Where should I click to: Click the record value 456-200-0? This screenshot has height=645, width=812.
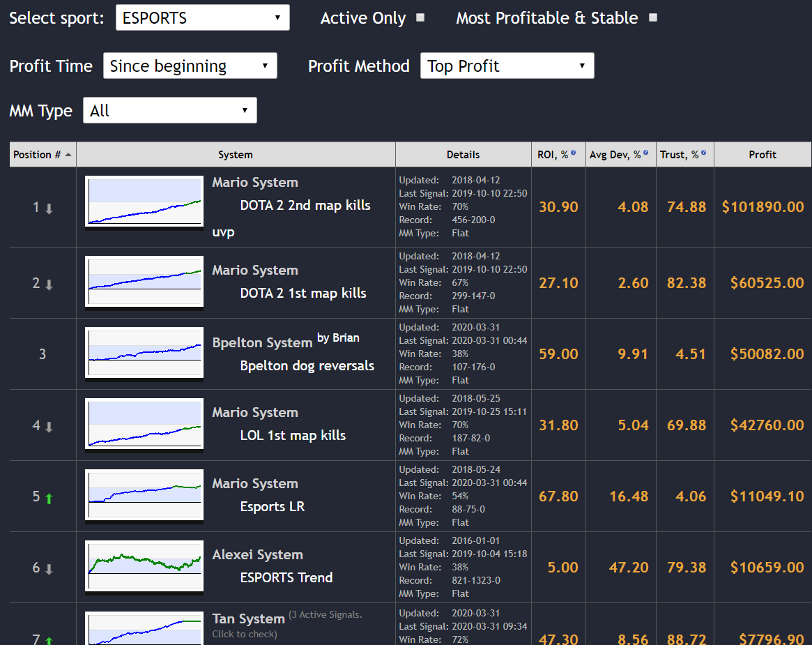click(473, 220)
